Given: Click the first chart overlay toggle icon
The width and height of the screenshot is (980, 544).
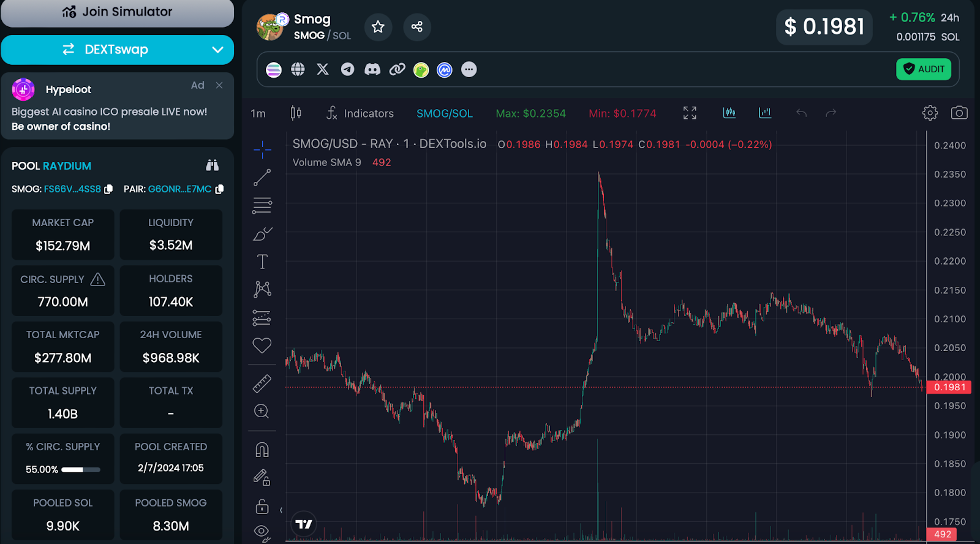Looking at the screenshot, I should [729, 113].
